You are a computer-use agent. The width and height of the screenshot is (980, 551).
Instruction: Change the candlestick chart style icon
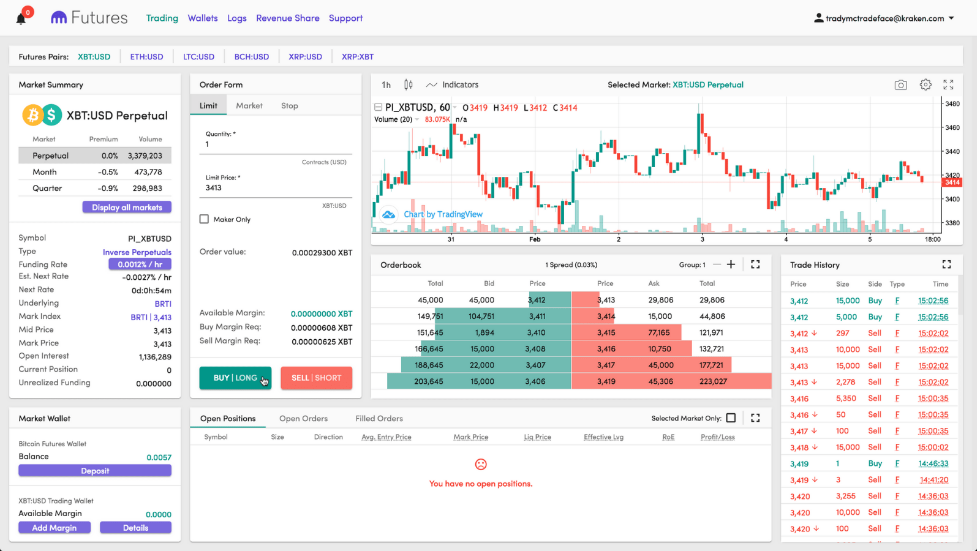coord(409,84)
